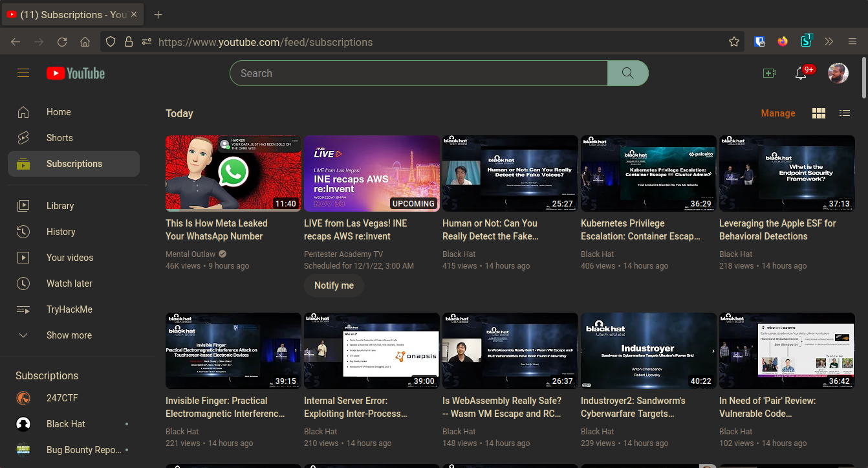The height and width of the screenshot is (468, 868).
Task: Open In Need of 'Pair' Review title
Action: (x=767, y=407)
